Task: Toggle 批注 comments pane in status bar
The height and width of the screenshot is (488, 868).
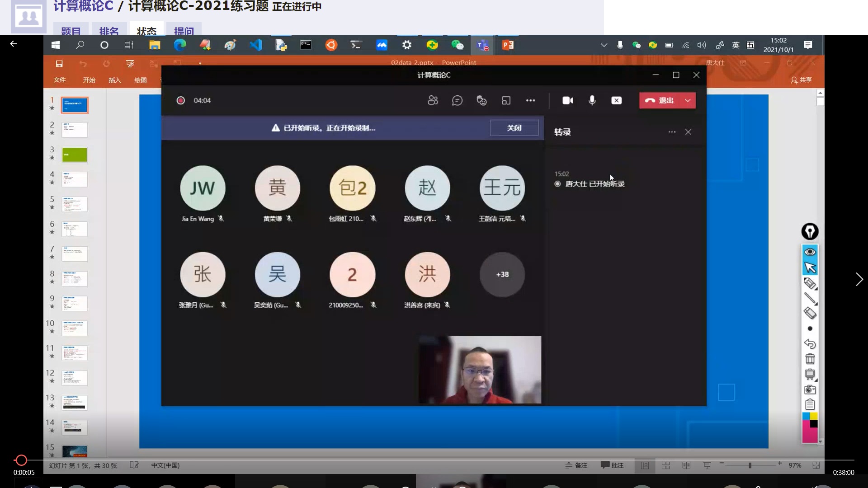Action: (612, 465)
